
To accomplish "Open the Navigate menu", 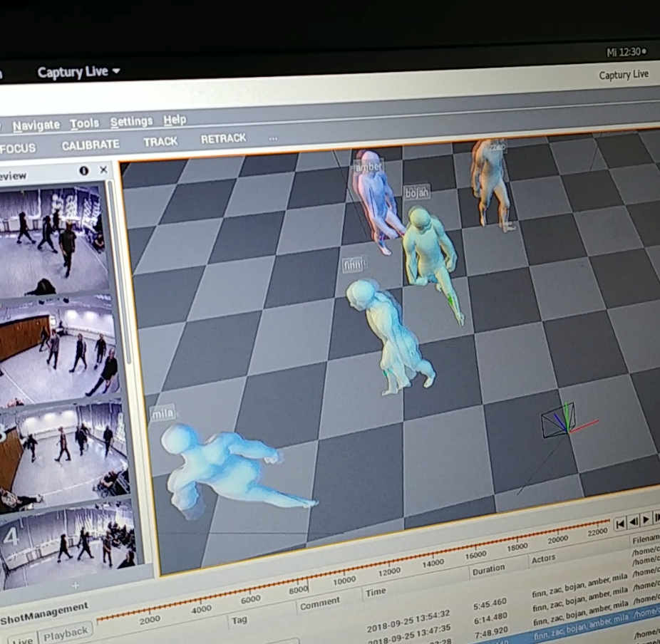I will tap(36, 125).
